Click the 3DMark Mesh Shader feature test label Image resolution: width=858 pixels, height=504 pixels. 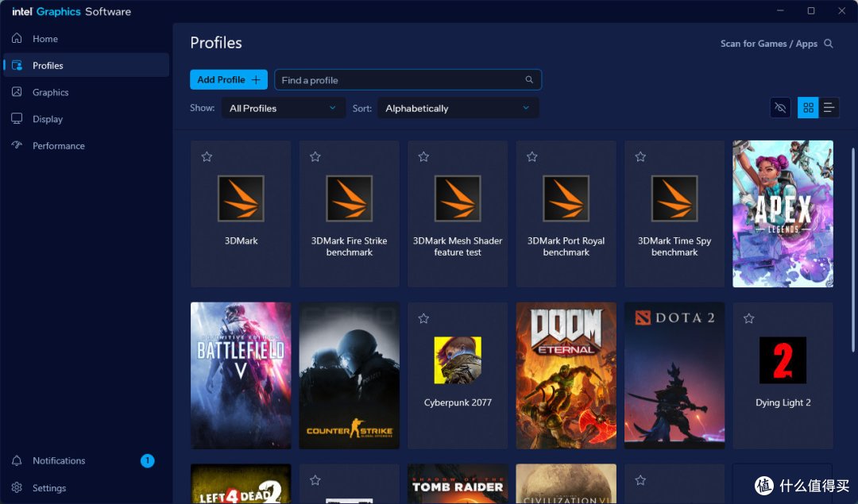click(x=458, y=247)
